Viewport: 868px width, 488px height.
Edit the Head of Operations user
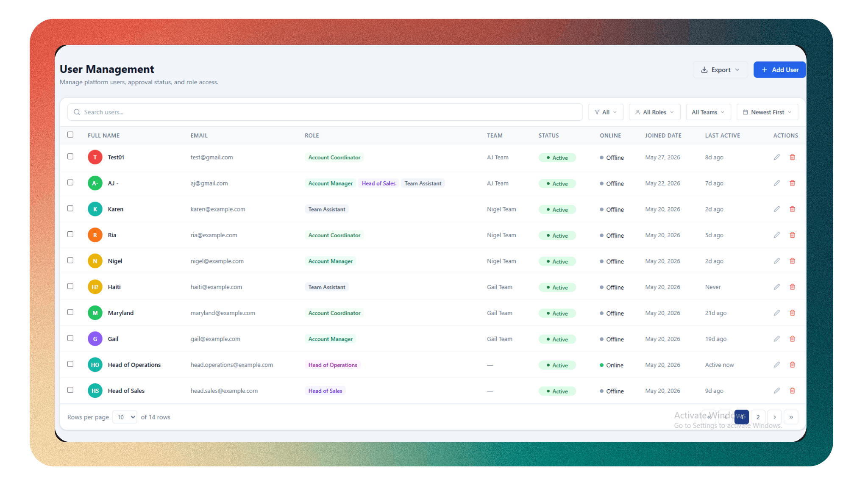(776, 365)
